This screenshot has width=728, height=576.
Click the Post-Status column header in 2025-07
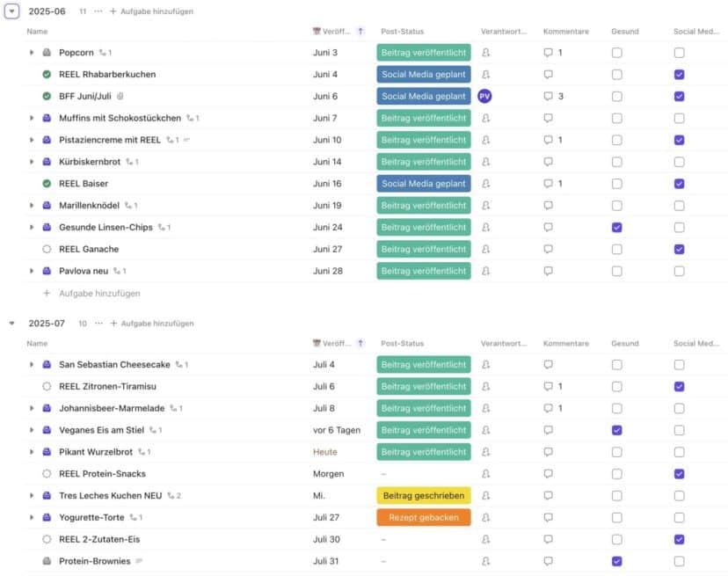tap(402, 343)
